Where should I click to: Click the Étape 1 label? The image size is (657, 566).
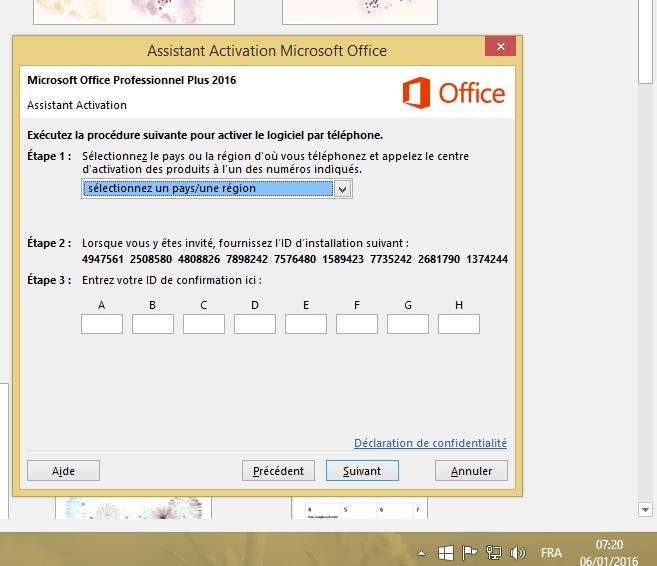49,156
